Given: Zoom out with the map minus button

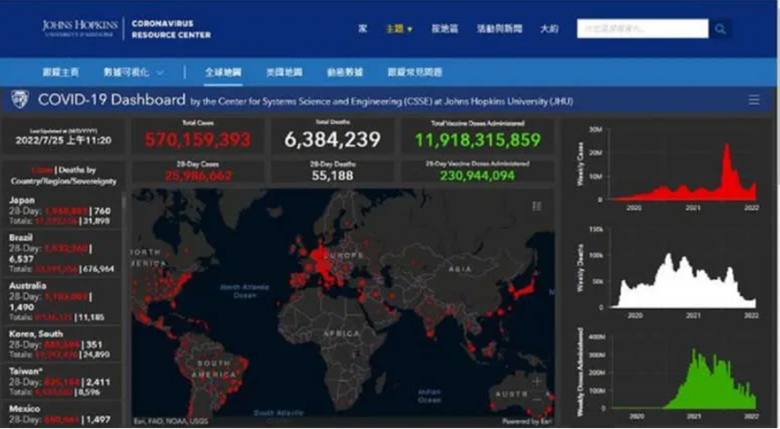Looking at the screenshot, I should pos(537,399).
